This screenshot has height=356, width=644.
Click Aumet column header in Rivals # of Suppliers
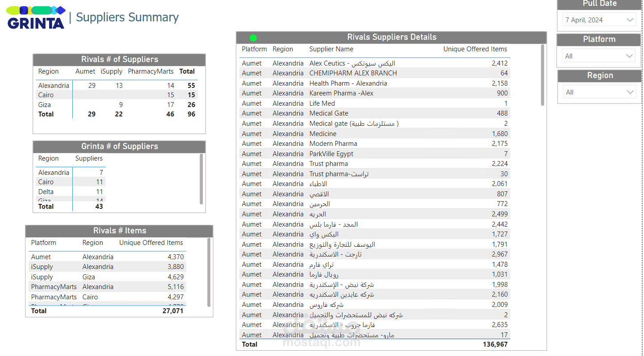(x=85, y=71)
